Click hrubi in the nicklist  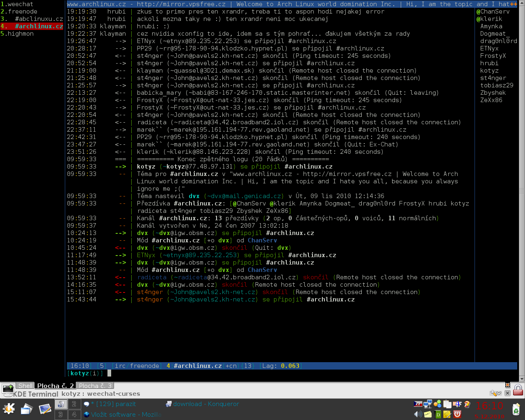(489, 63)
